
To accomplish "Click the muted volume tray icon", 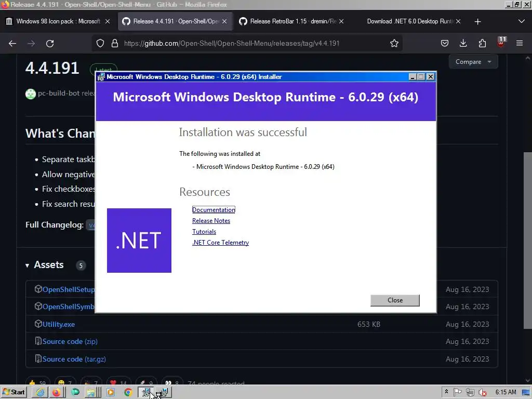I will [483, 393].
